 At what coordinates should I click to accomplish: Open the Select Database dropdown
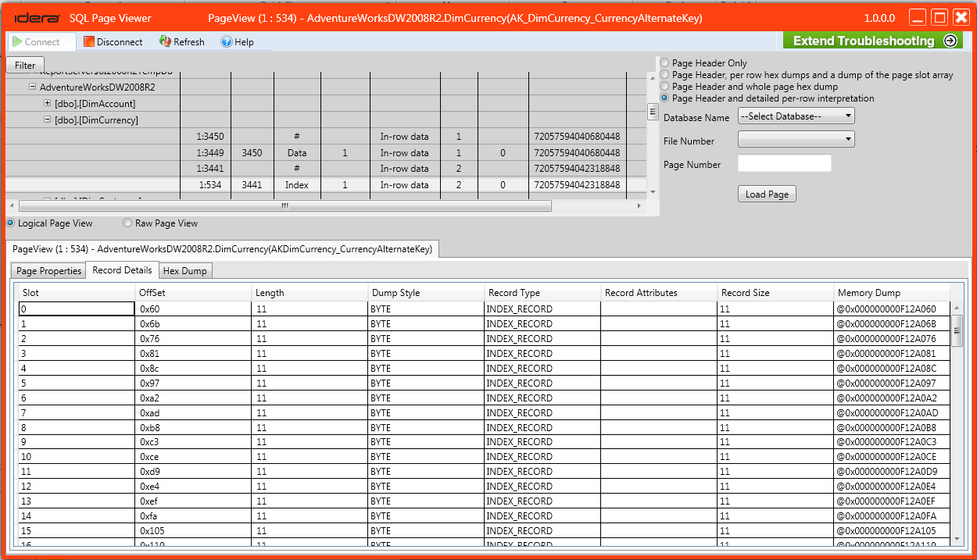coord(795,116)
